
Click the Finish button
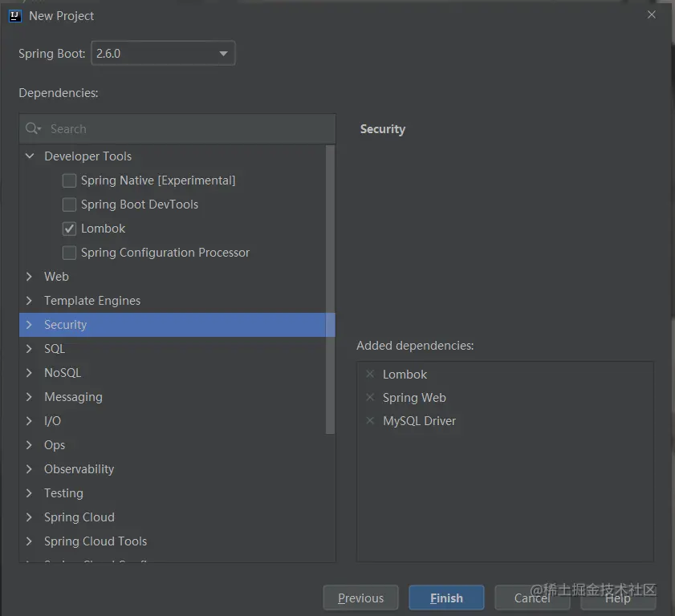click(446, 598)
